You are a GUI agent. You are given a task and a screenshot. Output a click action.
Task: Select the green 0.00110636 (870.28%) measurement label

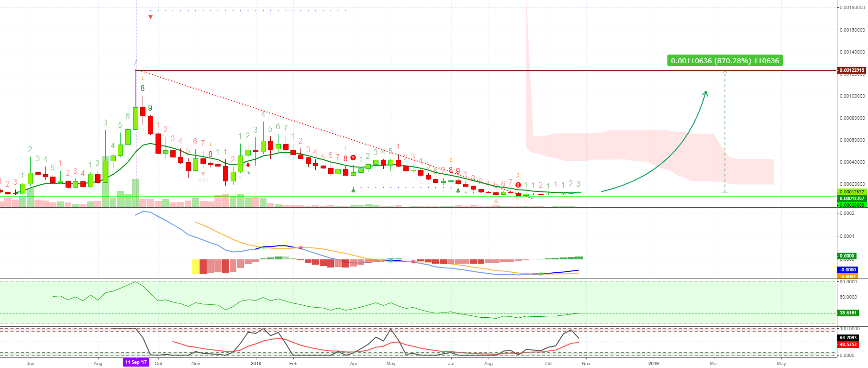click(x=725, y=61)
